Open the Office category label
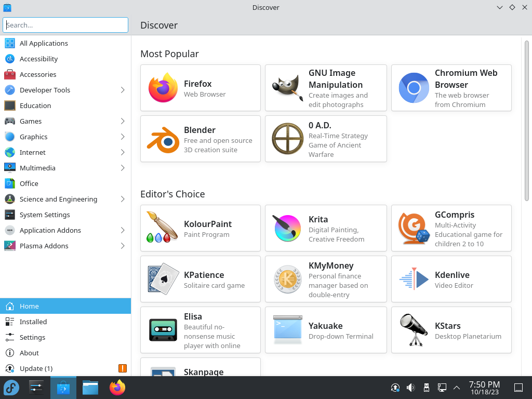This screenshot has height=399, width=532. [29, 183]
